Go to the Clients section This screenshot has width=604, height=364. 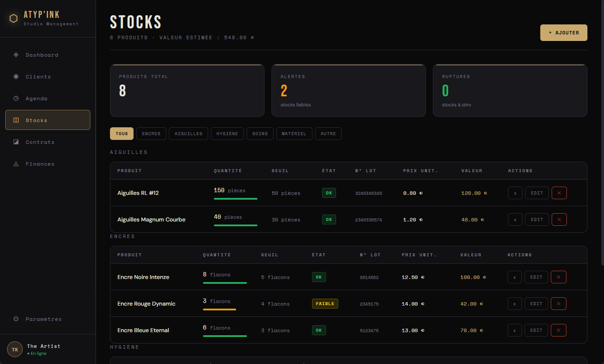point(48,77)
